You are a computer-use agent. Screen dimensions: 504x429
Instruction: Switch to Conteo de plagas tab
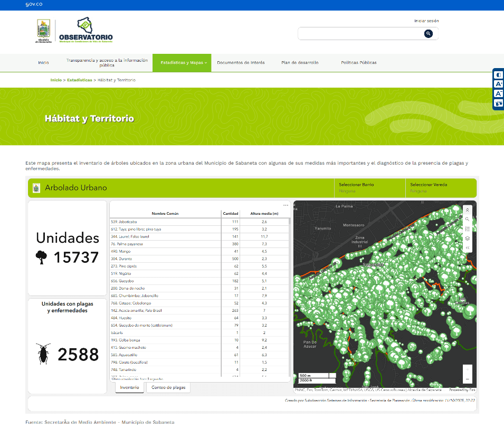point(168,387)
